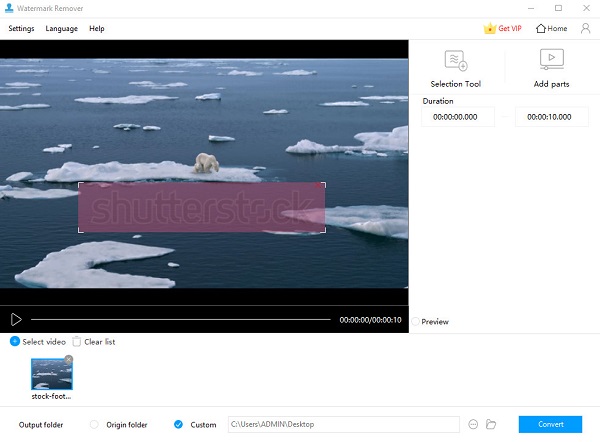Click the Clear list trash icon
The height and width of the screenshot is (442, 600).
[x=77, y=341]
